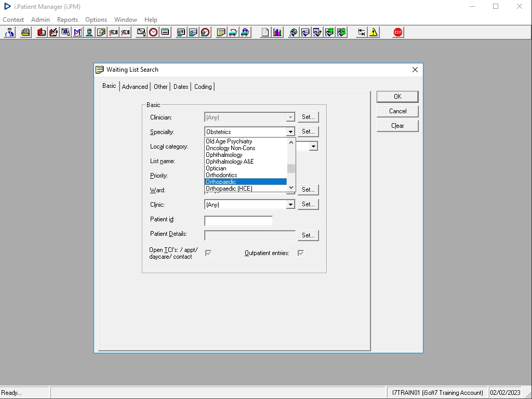Expand the Clinic dropdown
The height and width of the screenshot is (399, 532).
point(290,205)
